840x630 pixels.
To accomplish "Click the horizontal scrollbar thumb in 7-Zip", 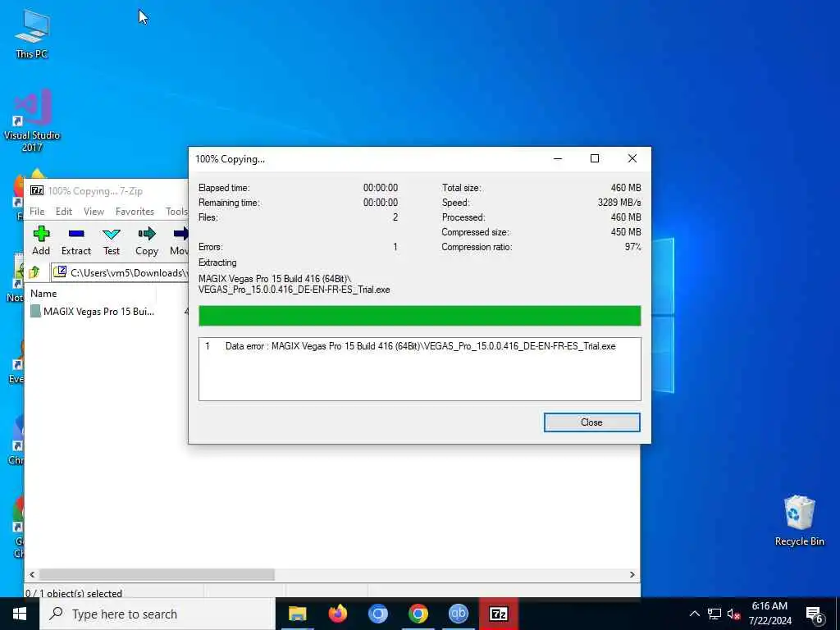I will click(x=157, y=574).
